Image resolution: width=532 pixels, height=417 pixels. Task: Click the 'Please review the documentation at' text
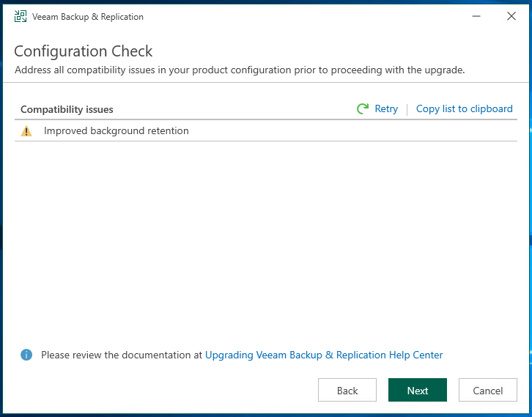pos(122,355)
